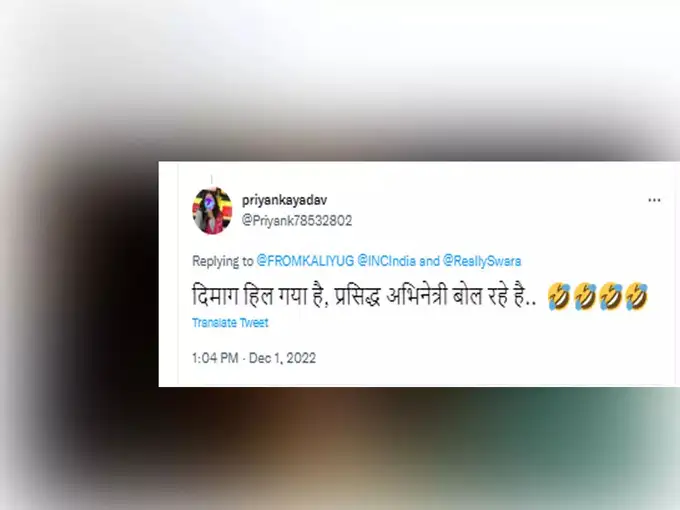Open the @FROMKALIYUG mention
The height and width of the screenshot is (510, 680).
pyautogui.click(x=305, y=261)
